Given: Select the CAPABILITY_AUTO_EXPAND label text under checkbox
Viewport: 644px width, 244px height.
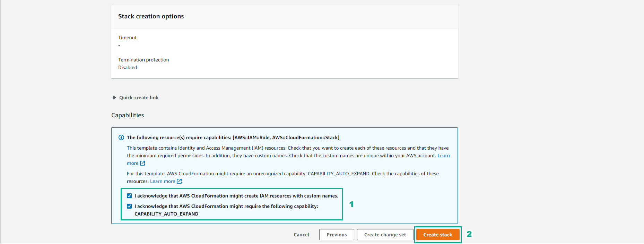Looking at the screenshot, I should (x=166, y=214).
